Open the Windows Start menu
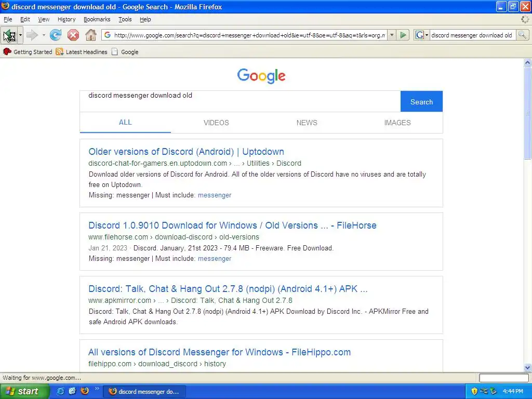The width and height of the screenshot is (532, 399). (24, 391)
